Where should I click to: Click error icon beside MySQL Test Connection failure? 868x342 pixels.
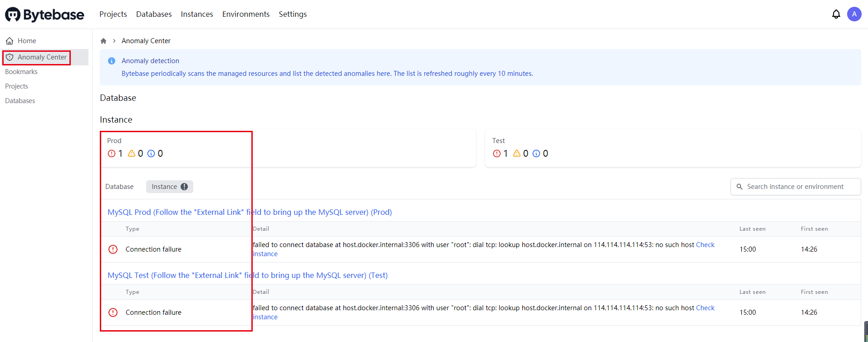coord(113,312)
